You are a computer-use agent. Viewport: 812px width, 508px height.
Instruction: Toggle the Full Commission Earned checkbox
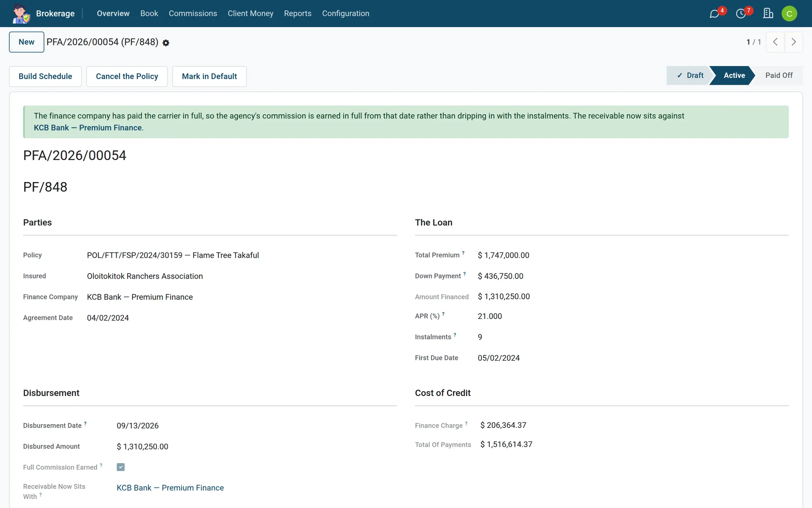coord(121,467)
